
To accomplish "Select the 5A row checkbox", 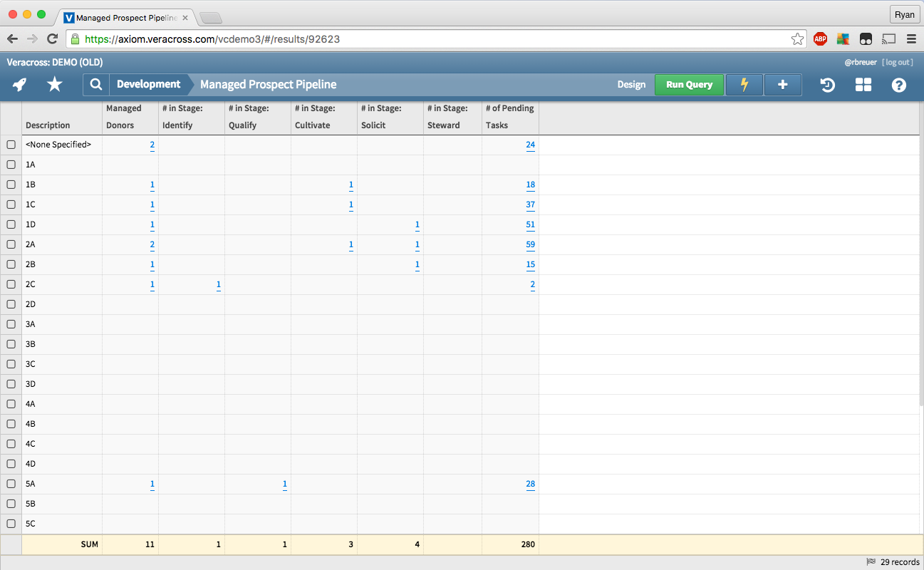I will (11, 484).
